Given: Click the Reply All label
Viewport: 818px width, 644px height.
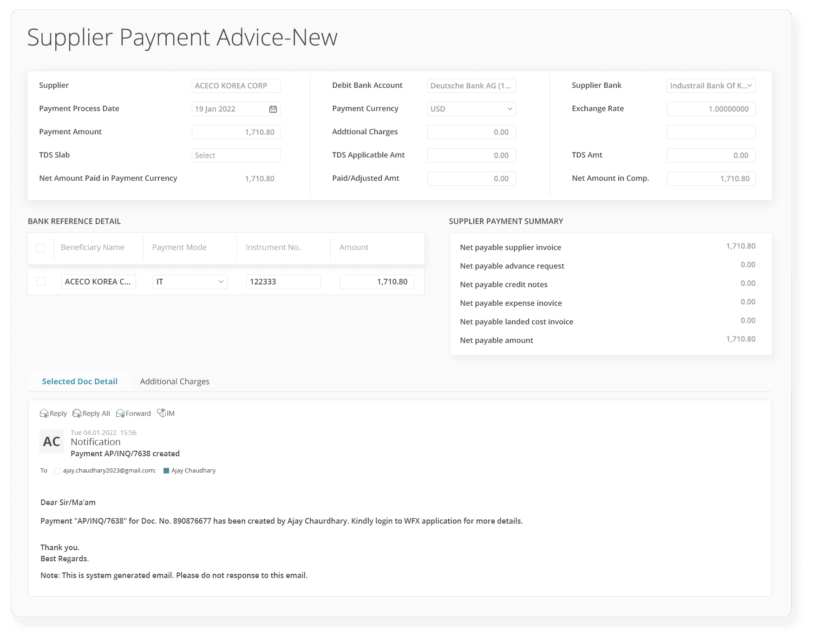Looking at the screenshot, I should click(x=96, y=414).
